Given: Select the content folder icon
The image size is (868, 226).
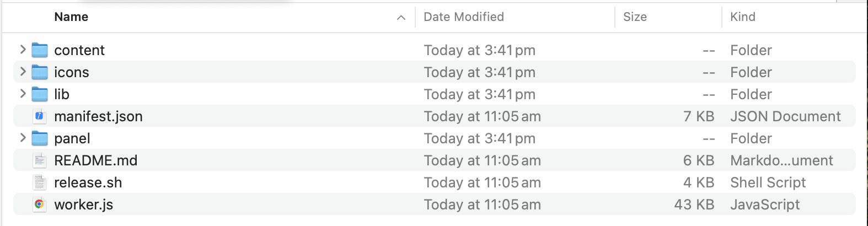Looking at the screenshot, I should 40,50.
